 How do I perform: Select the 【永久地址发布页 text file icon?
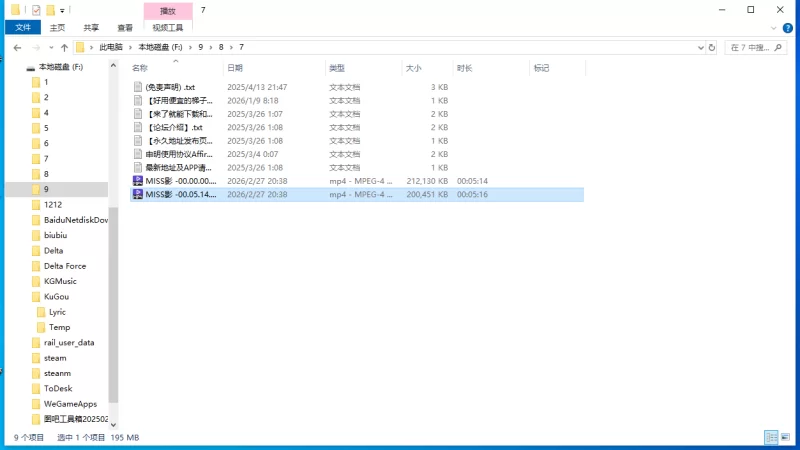[138, 141]
